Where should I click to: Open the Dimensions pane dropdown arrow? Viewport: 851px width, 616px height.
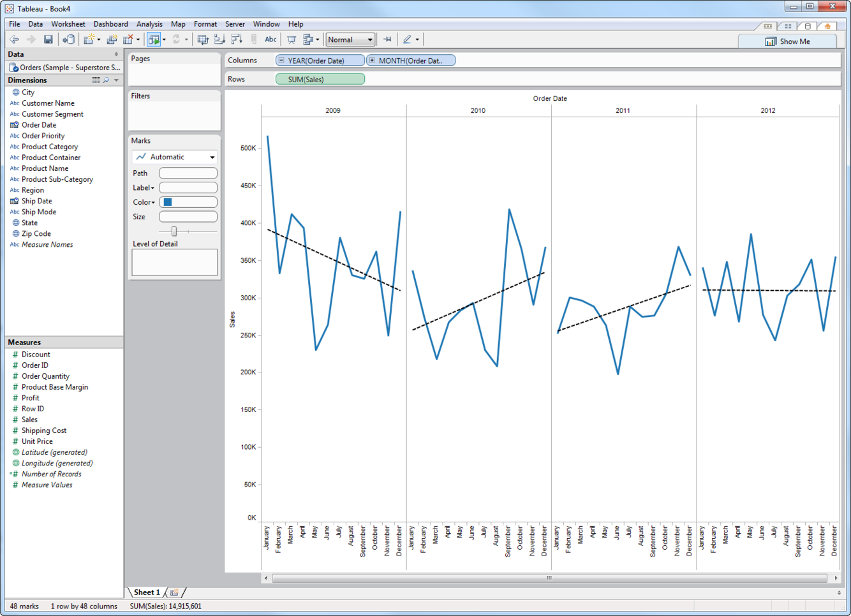(x=116, y=80)
